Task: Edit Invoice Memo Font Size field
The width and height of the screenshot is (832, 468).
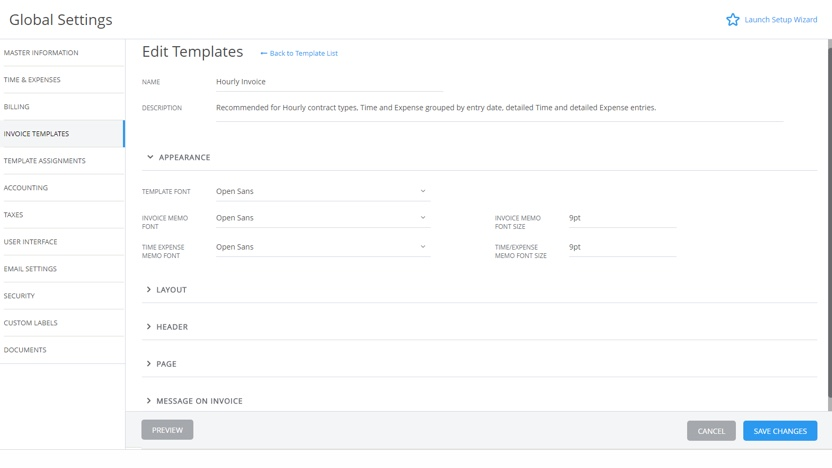Action: (x=622, y=218)
